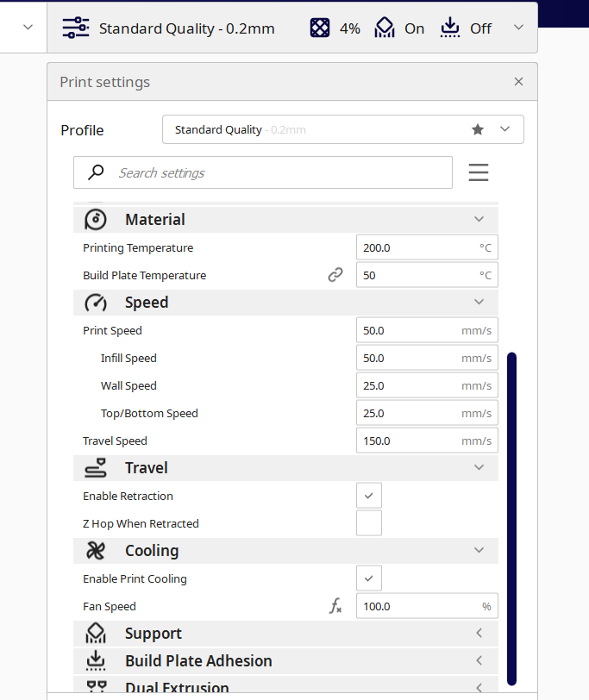The width and height of the screenshot is (589, 700).
Task: Enable Z Hop When Retracted checkbox
Action: click(369, 523)
